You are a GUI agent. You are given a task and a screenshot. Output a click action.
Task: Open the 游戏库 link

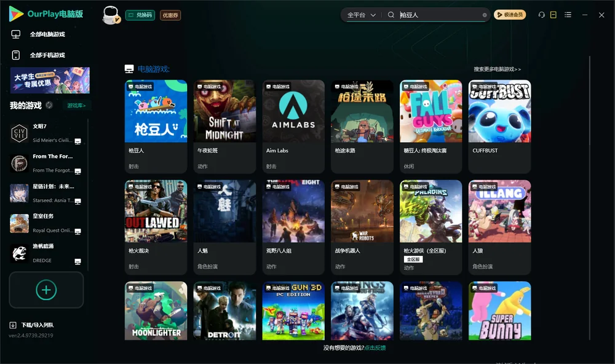(x=76, y=106)
